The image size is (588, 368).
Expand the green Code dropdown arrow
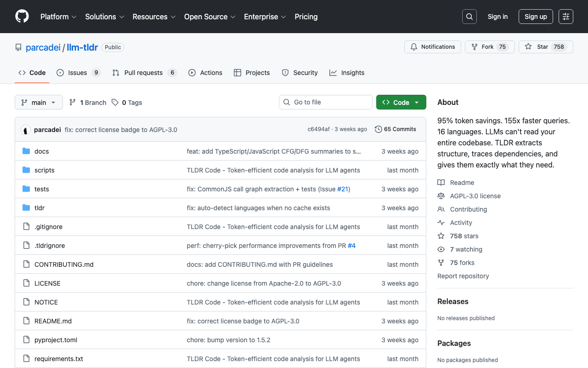(416, 102)
